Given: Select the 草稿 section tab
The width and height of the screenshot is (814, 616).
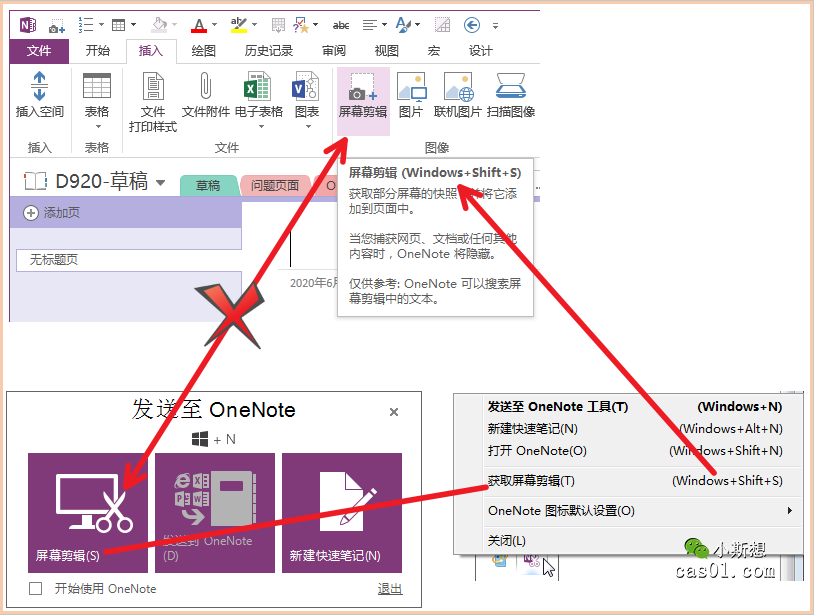Looking at the screenshot, I should tap(208, 185).
